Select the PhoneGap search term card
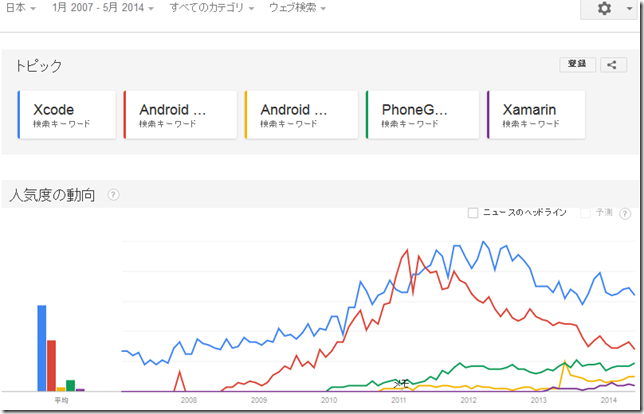This screenshot has width=644, height=414. pyautogui.click(x=422, y=115)
